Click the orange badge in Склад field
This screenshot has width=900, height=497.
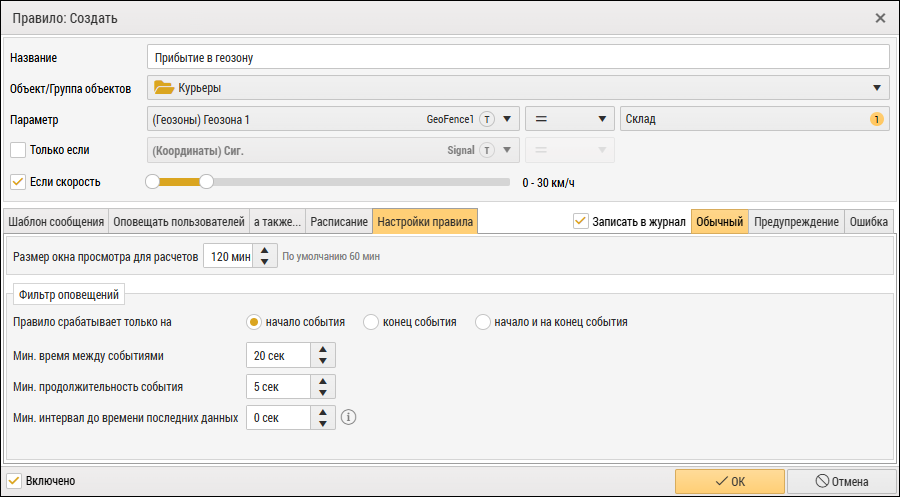pyautogui.click(x=877, y=120)
